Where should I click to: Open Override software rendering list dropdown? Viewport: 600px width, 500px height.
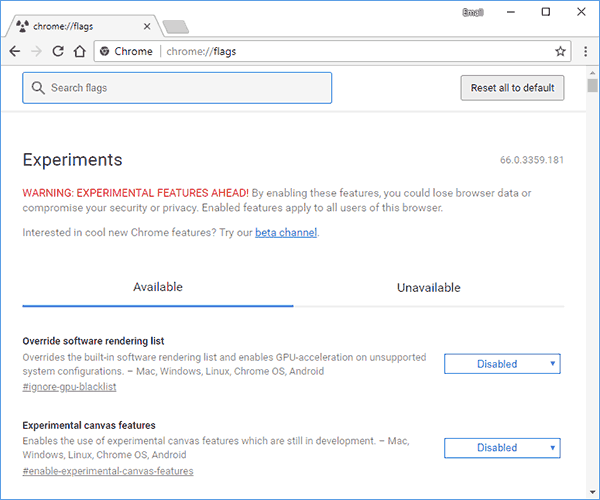point(502,363)
